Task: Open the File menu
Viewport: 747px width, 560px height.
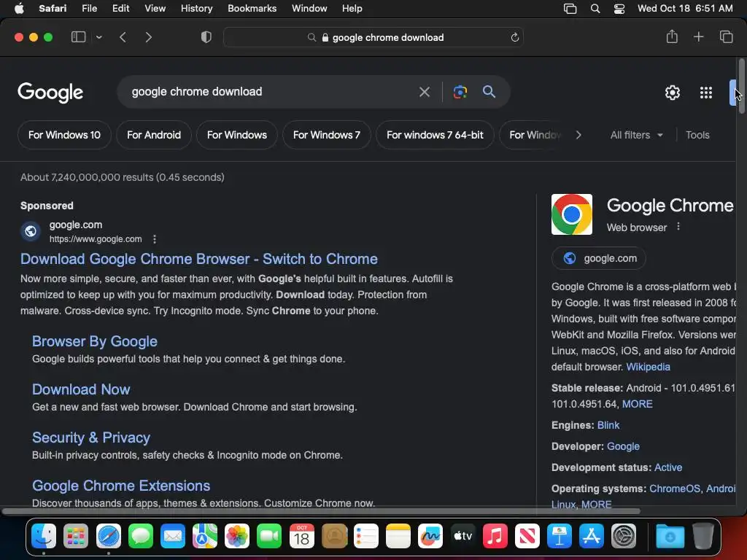Action: [89, 8]
